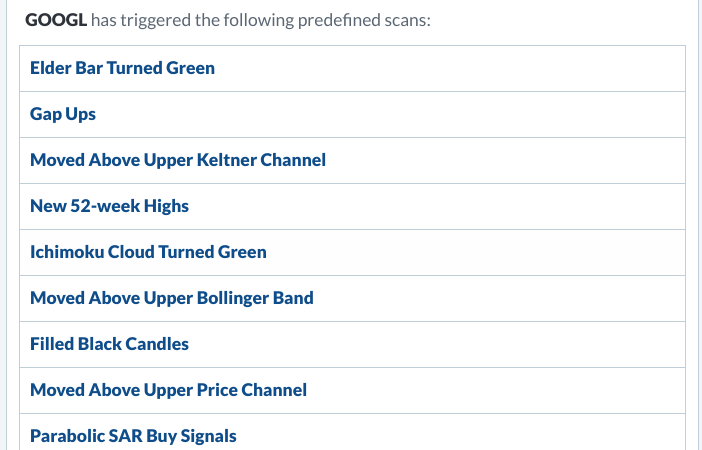Open the Gap Ups scan link
This screenshot has width=702, height=450.
coord(63,114)
